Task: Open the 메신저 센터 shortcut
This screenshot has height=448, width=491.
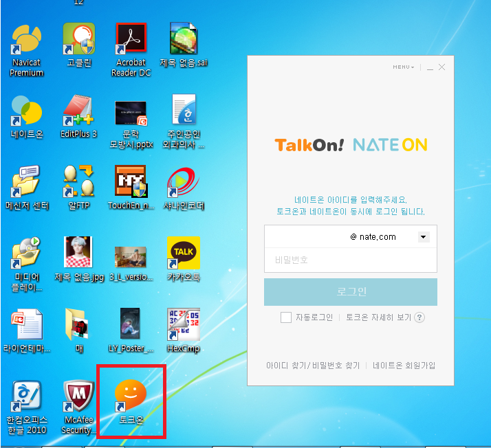Action: pos(27,188)
